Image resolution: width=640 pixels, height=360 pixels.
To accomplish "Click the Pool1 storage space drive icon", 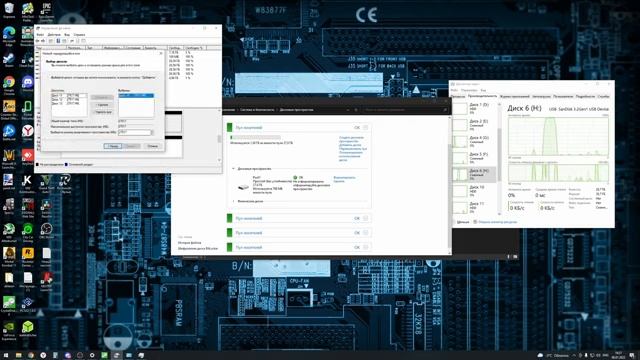I will [x=243, y=187].
